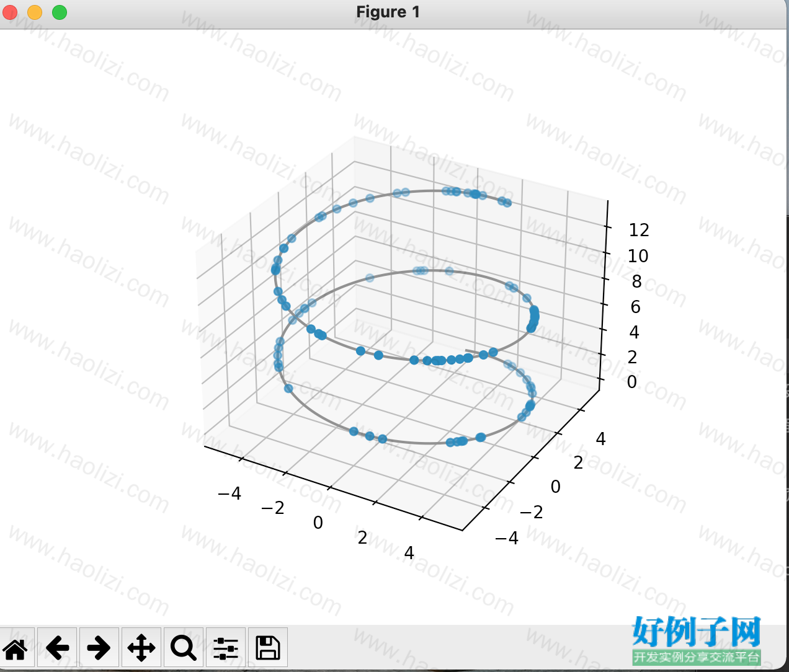Image resolution: width=789 pixels, height=672 pixels.
Task: Maximize the Figure 1 window (green button)
Action: pyautogui.click(x=60, y=12)
